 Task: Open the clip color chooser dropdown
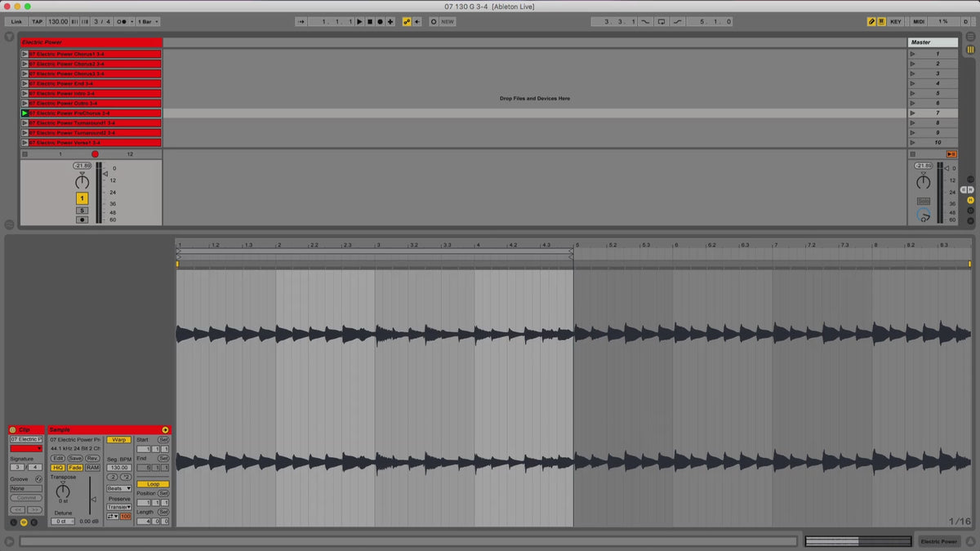pyautogui.click(x=26, y=448)
